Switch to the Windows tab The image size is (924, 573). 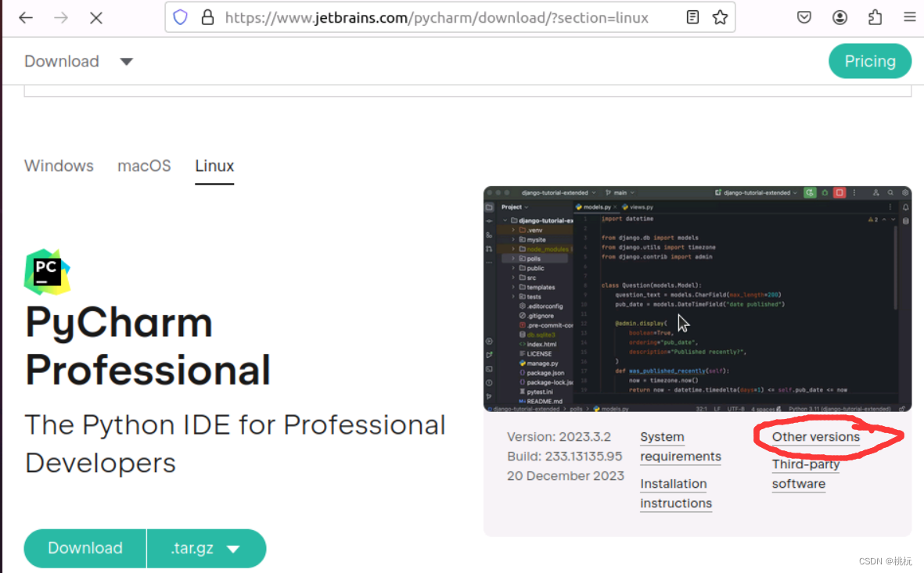[59, 166]
